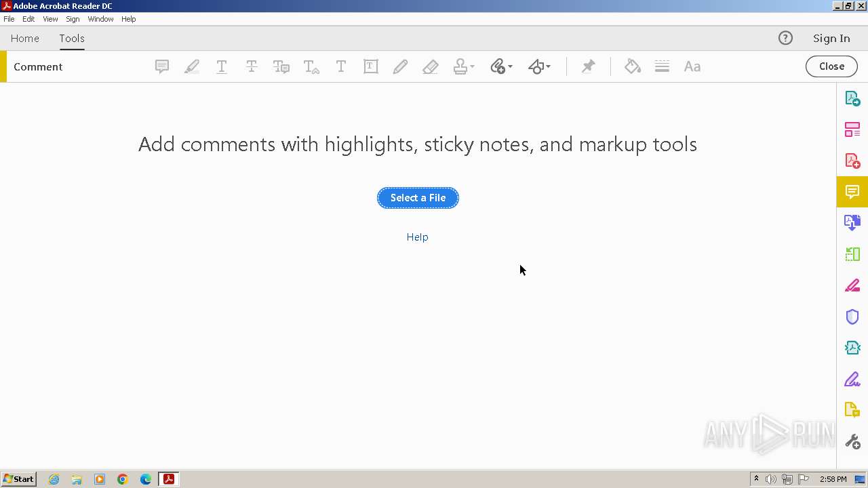Expand the drawing shapes dropdown arrow

[x=548, y=67]
